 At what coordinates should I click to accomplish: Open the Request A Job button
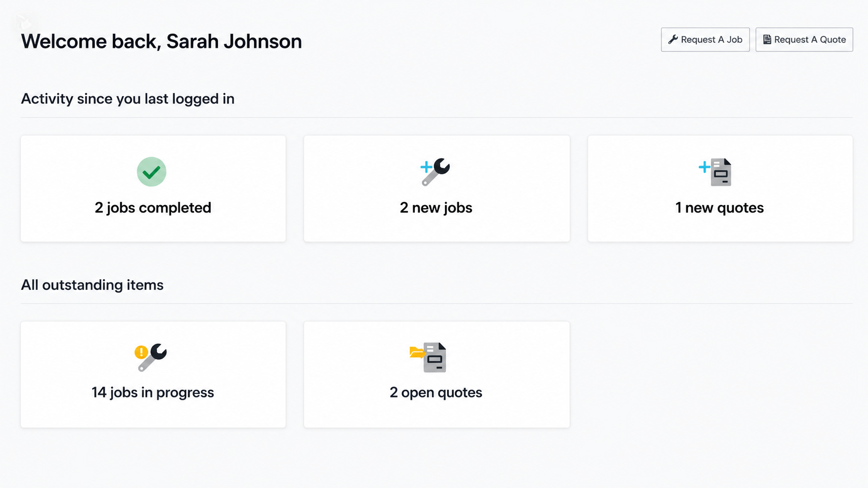705,39
